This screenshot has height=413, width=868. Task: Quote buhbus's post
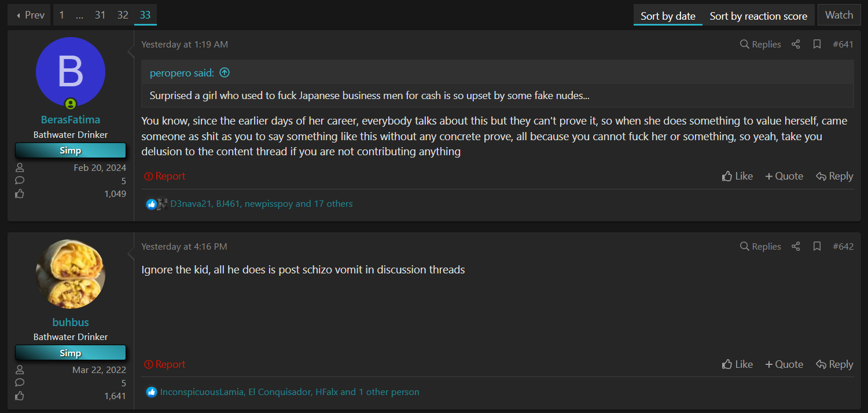coord(784,364)
